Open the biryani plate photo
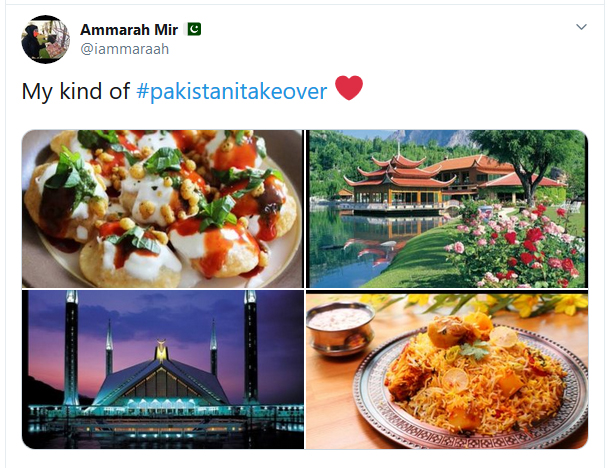The image size is (607, 468). coord(447,371)
